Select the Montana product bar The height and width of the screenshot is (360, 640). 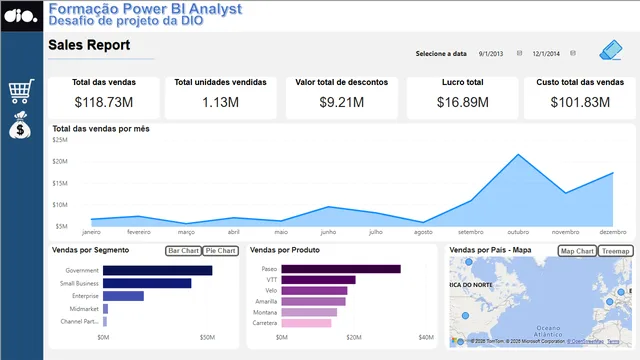pyautogui.click(x=309, y=312)
